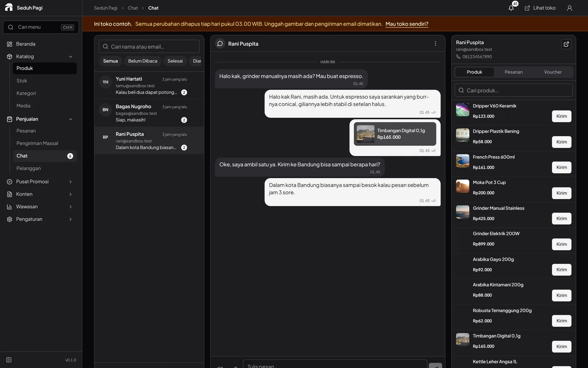Focus the Cari nama atau email field
The height and width of the screenshot is (368, 588).
149,46
